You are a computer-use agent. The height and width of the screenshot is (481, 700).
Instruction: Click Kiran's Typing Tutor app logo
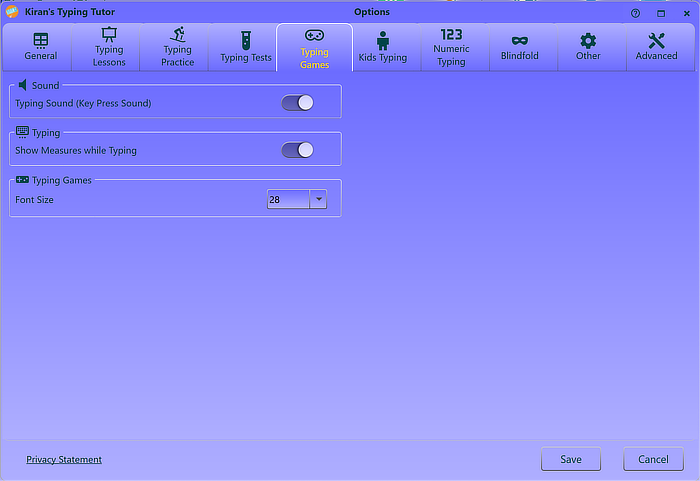coord(12,12)
